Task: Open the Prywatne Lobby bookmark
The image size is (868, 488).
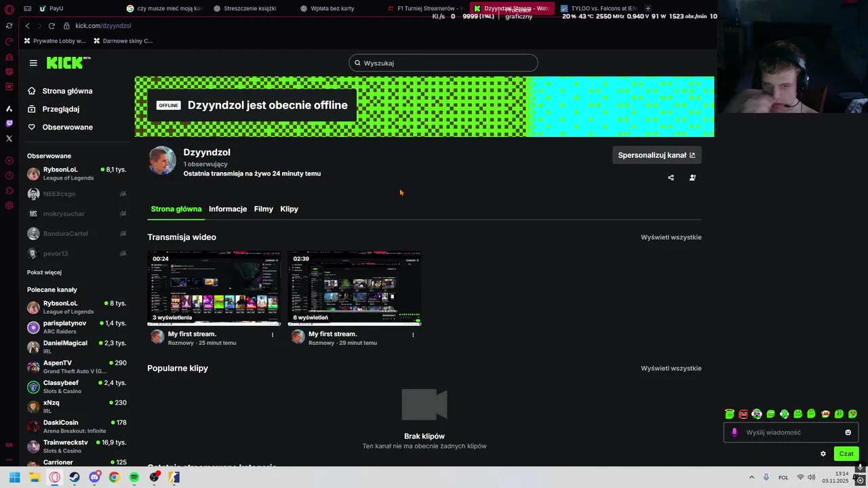Action: (55, 41)
